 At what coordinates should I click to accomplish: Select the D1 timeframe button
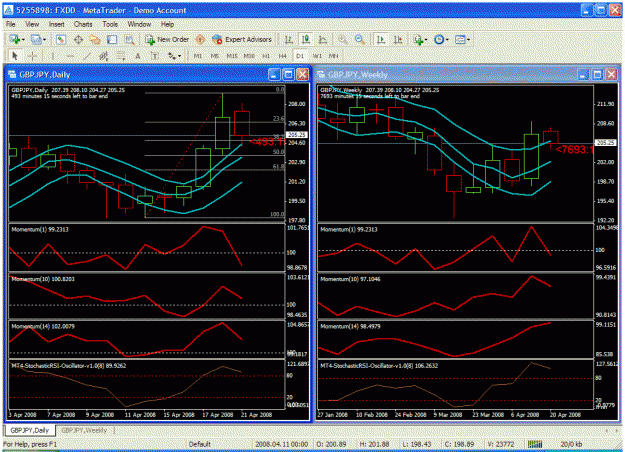300,56
